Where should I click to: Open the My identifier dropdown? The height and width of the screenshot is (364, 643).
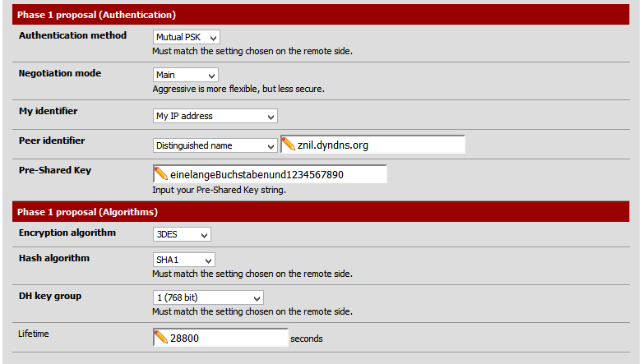215,116
